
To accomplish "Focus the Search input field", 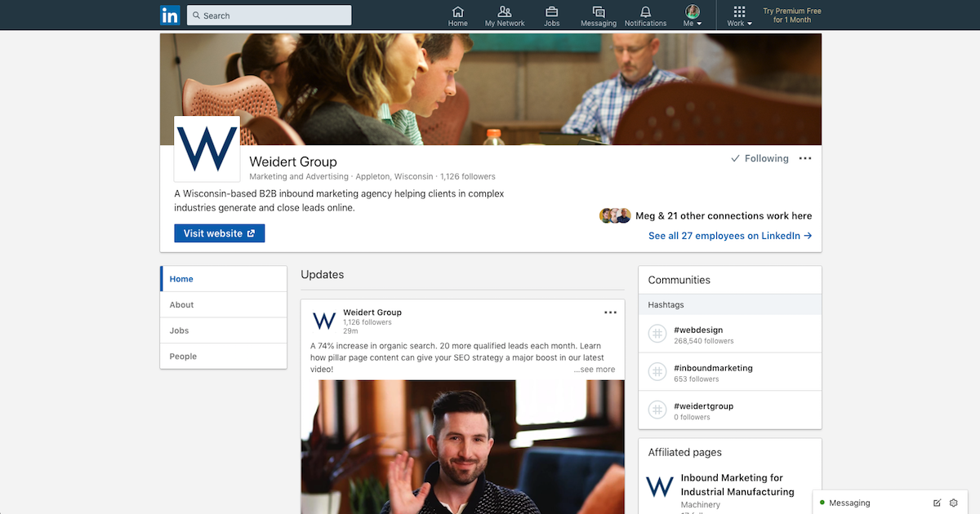I will coord(269,16).
